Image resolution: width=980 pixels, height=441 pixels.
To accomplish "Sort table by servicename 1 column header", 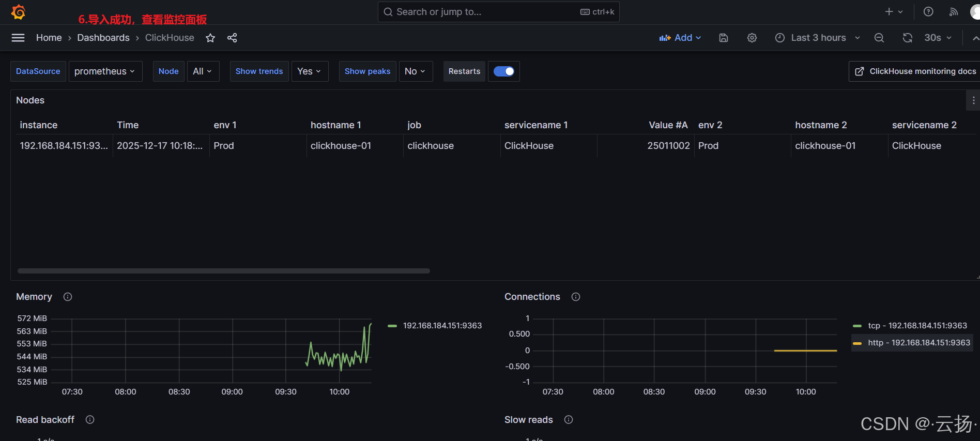I will [x=536, y=125].
